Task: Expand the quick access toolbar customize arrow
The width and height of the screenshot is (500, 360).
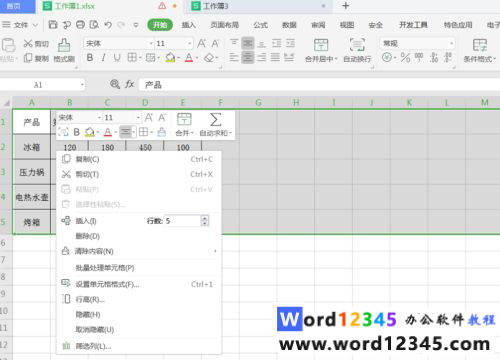Action: [136, 25]
